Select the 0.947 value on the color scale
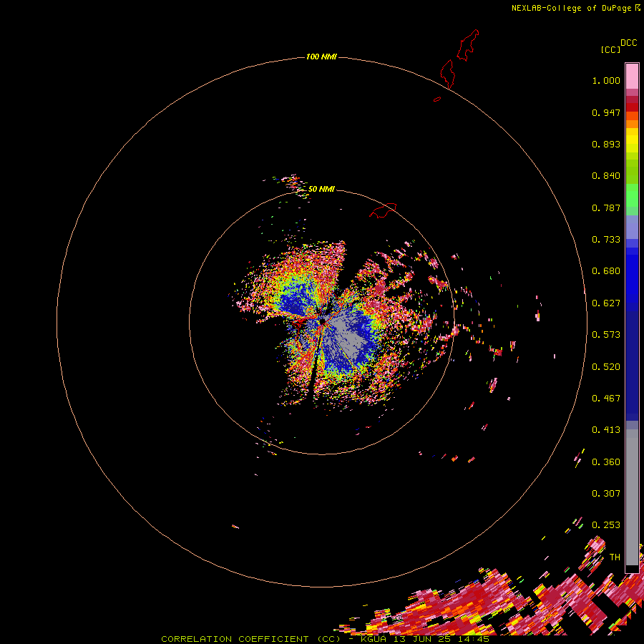This screenshot has width=644, height=644. [606, 112]
